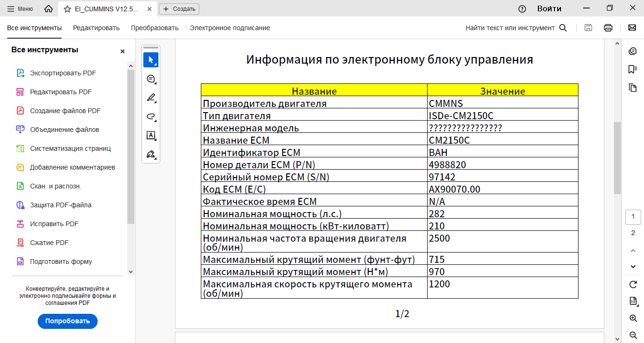Print the document with printer icon
The height and width of the screenshot is (343, 644).
pyautogui.click(x=608, y=28)
